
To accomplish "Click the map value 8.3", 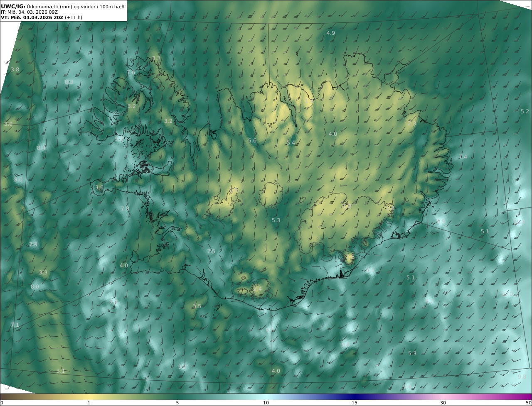I will point(69,82).
